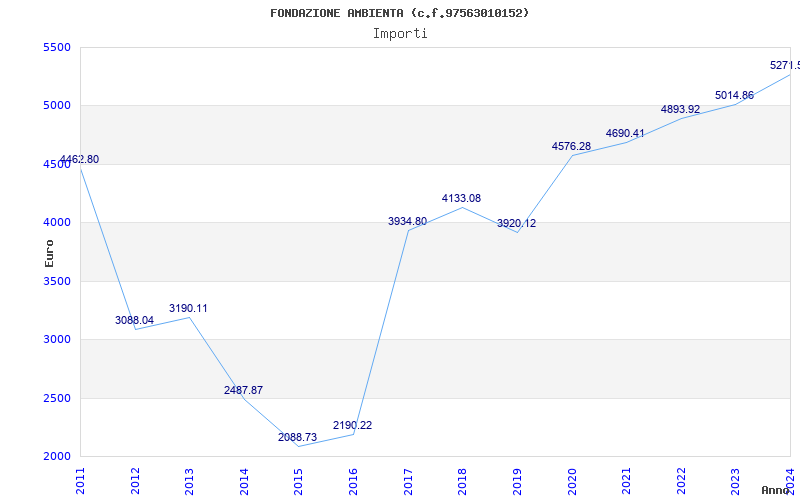Click the 5000 y-axis value

(57, 106)
